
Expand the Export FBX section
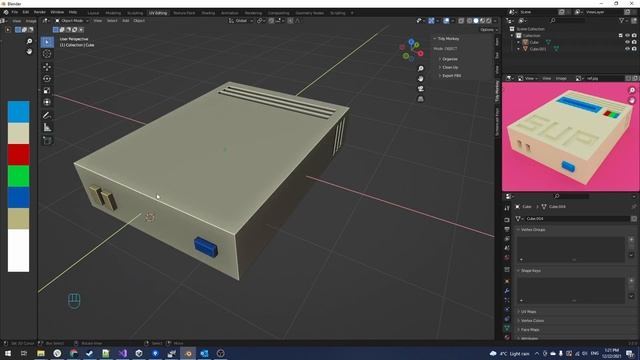pos(450,76)
